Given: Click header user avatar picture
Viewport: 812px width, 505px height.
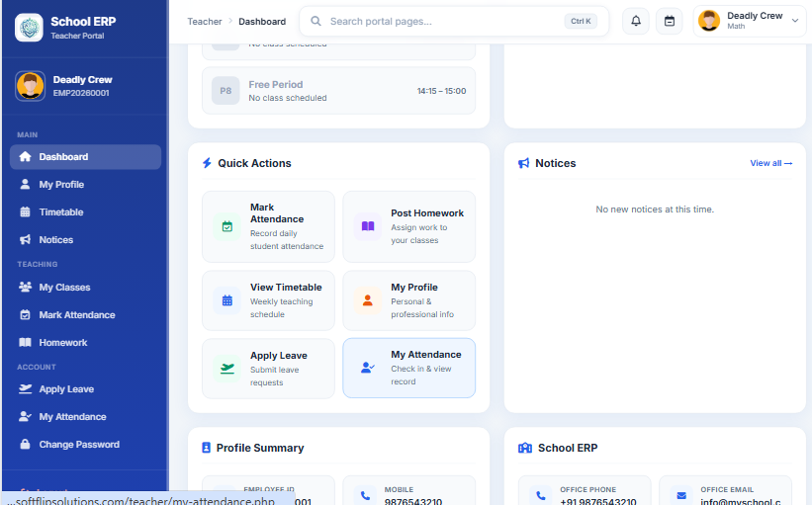Looking at the screenshot, I should (709, 21).
